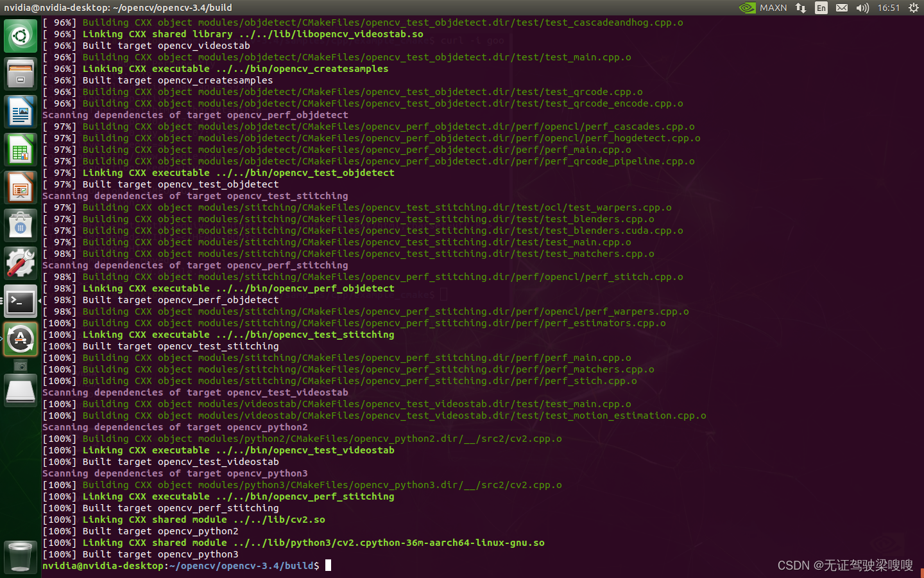
Task: Open the Ubuntu Dash search launcher
Action: point(21,35)
